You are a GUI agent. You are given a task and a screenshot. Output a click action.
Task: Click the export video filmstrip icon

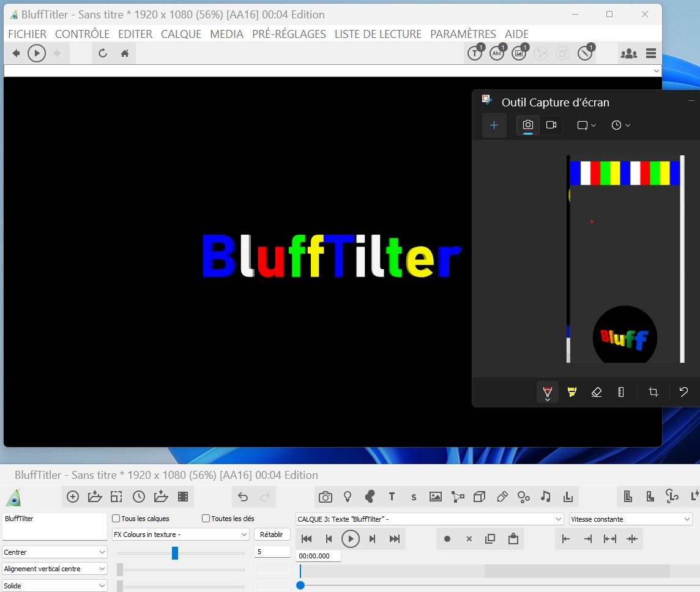click(183, 497)
